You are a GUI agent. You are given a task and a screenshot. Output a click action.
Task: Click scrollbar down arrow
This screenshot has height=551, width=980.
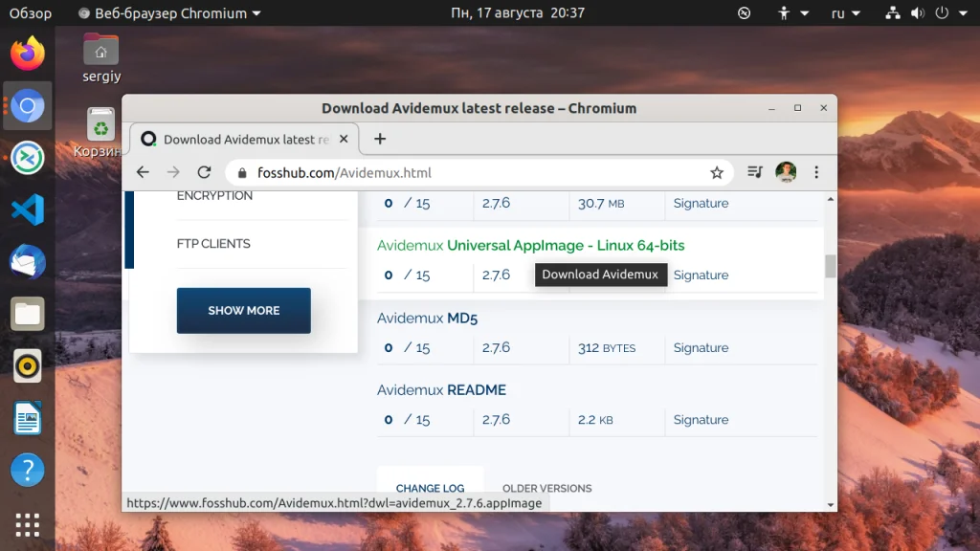[x=830, y=505]
